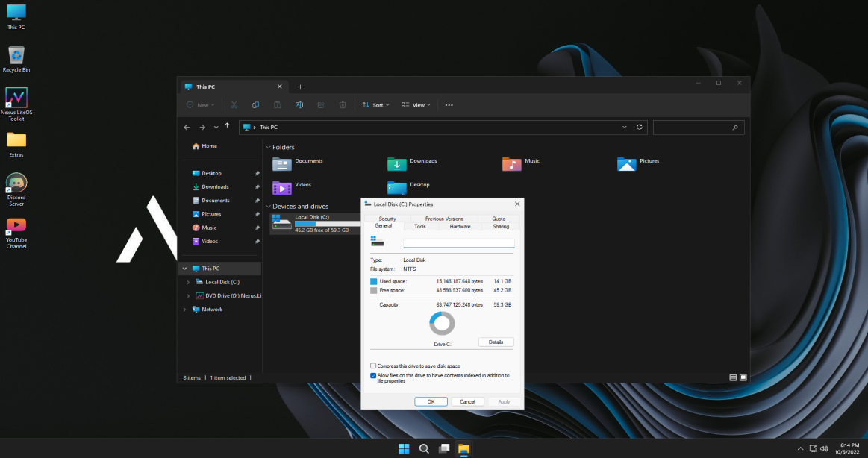Switch to the Tools tab
The width and height of the screenshot is (868, 458).
(x=420, y=226)
